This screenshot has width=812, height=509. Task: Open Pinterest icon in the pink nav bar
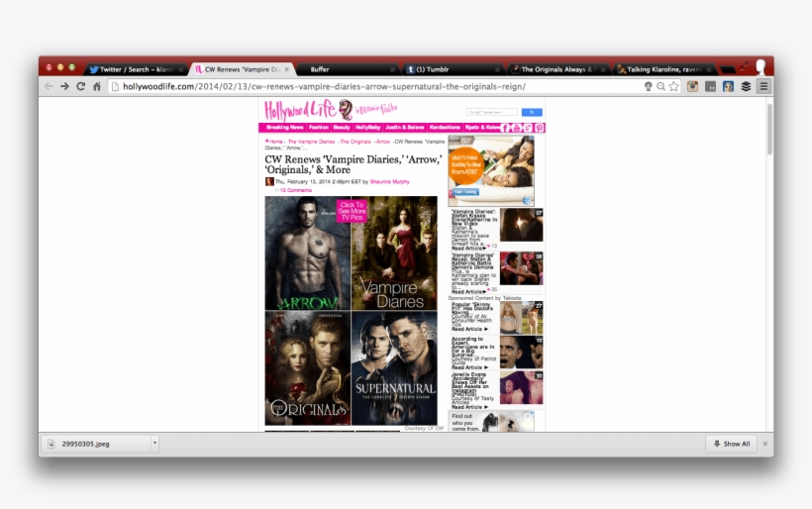click(540, 128)
